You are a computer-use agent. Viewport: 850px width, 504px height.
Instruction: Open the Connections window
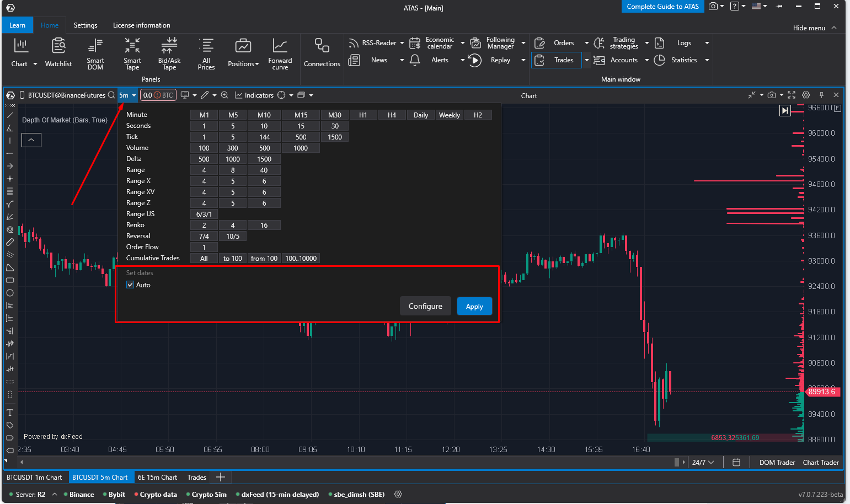(322, 53)
